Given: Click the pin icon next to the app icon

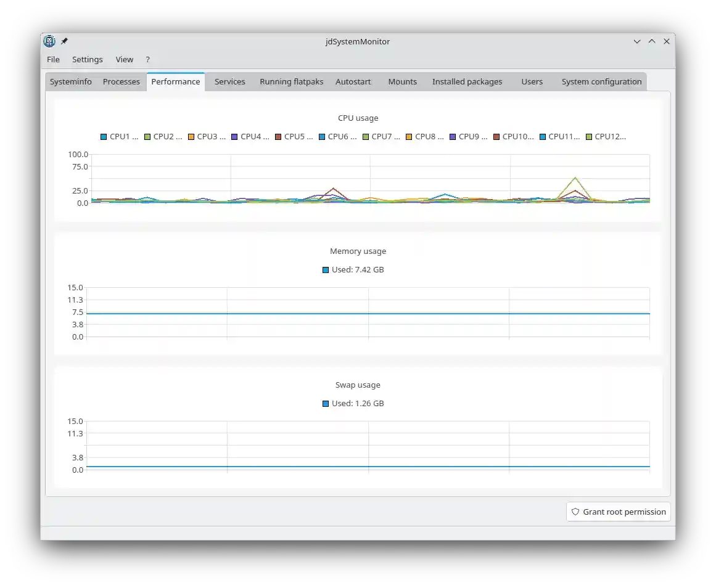Looking at the screenshot, I should point(64,41).
